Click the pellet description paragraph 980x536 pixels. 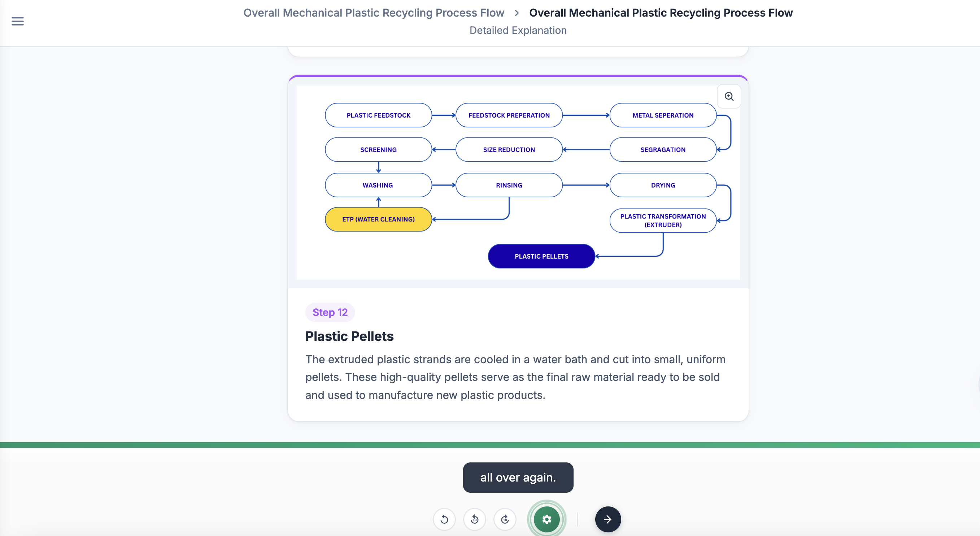[x=515, y=377]
